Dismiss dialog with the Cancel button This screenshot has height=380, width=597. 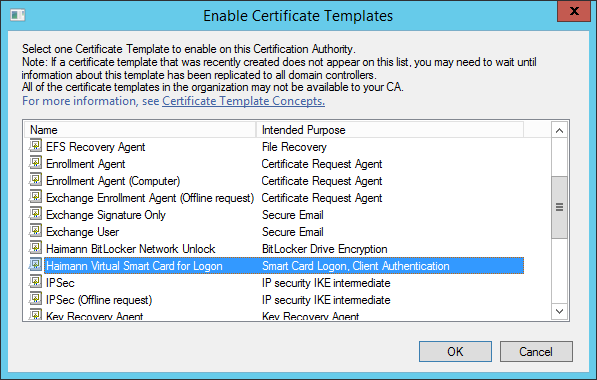coord(536,351)
